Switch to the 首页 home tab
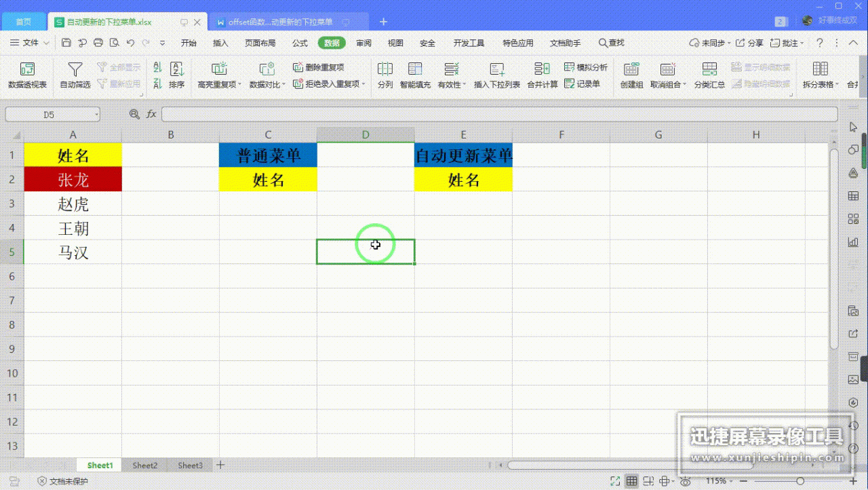 [x=24, y=22]
